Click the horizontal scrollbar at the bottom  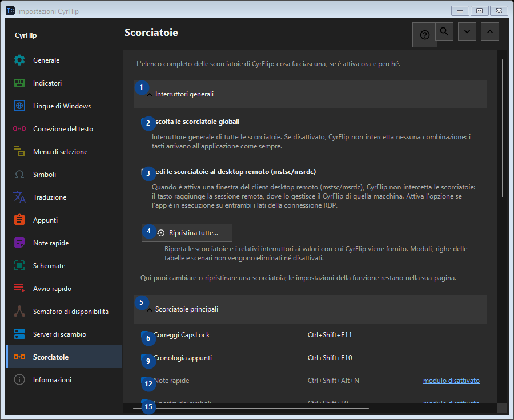click(251, 409)
